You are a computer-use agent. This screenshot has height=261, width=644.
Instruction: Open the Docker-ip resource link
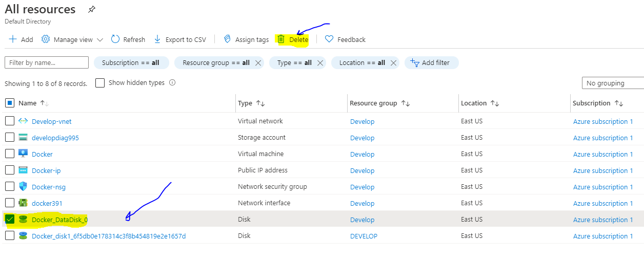(x=46, y=170)
